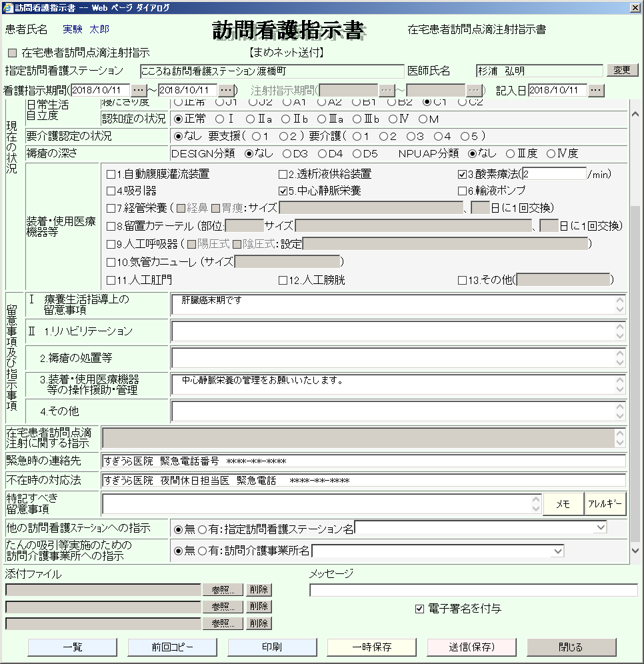The image size is (644, 664).
Task: Check 11.人工肛門 checkbox
Action: point(111,281)
